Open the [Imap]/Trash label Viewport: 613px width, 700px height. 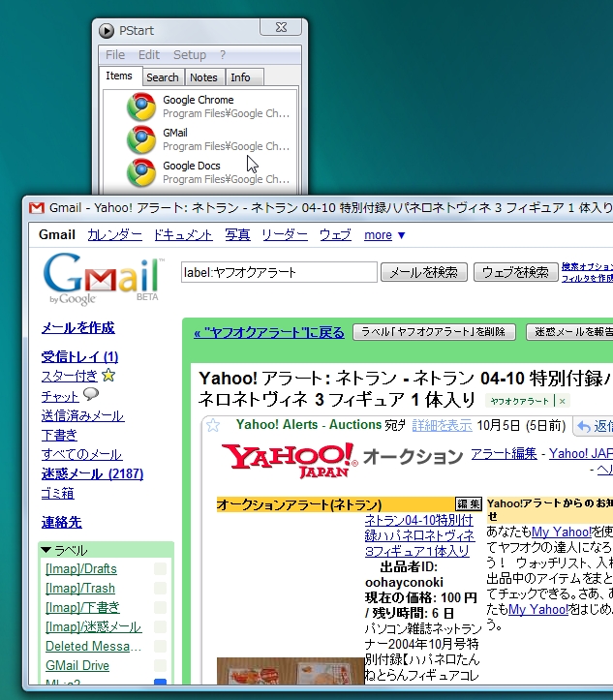click(x=80, y=588)
